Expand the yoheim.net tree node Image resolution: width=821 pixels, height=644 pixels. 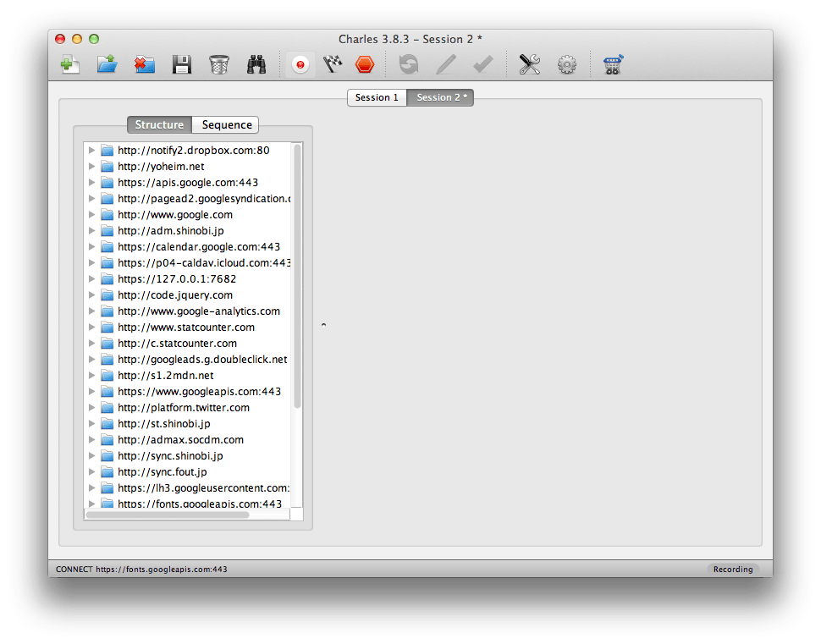(91, 167)
